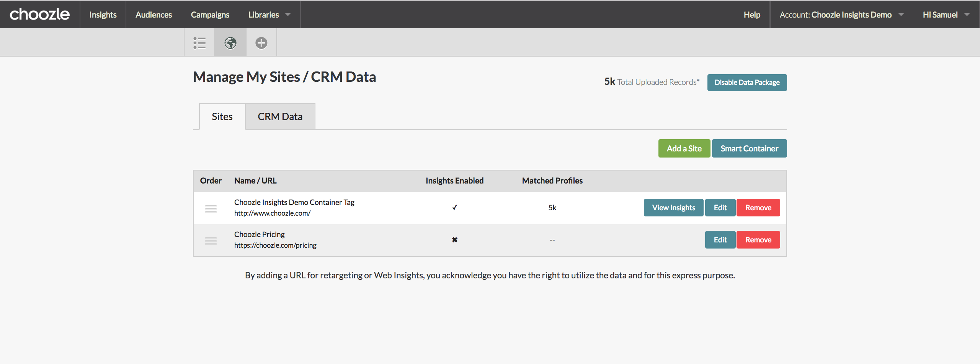Click the Matched Profiles column header
Viewport: 980px width, 364px height.
[x=552, y=181]
